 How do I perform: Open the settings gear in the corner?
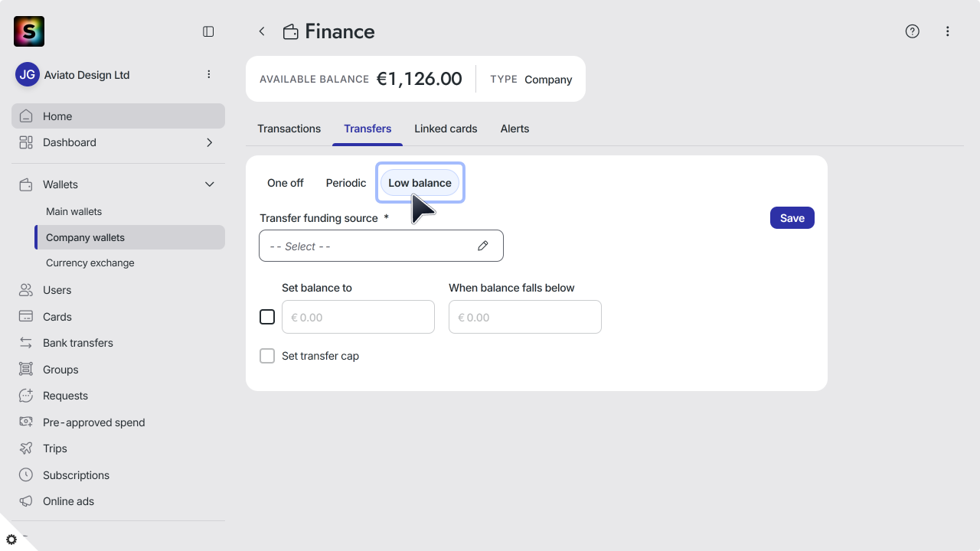[11, 540]
